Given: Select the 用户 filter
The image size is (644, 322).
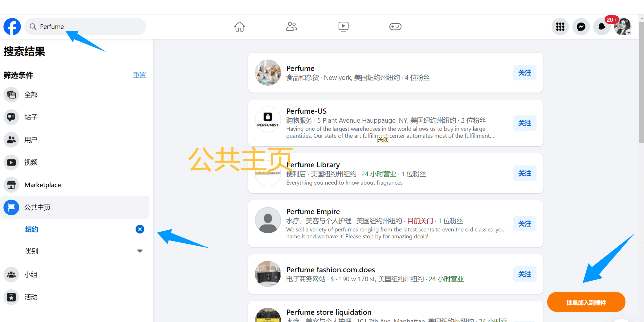Looking at the screenshot, I should [x=75, y=140].
